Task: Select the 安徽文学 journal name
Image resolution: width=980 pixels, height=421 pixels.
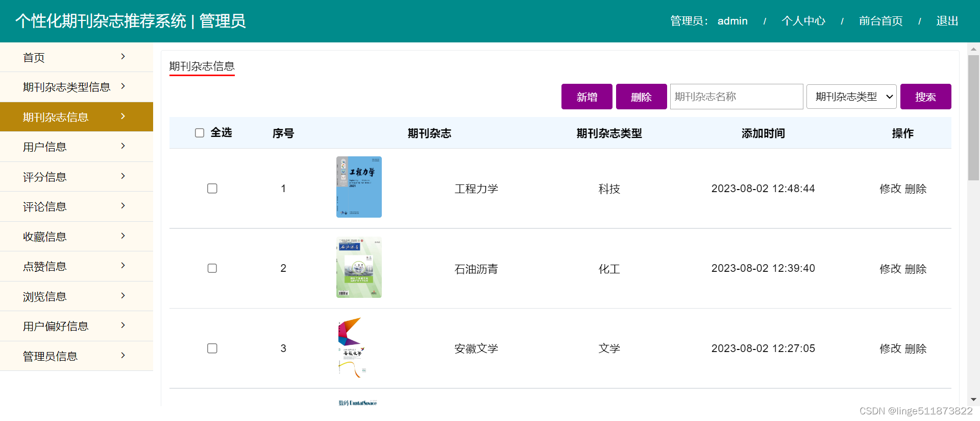Action: point(476,348)
